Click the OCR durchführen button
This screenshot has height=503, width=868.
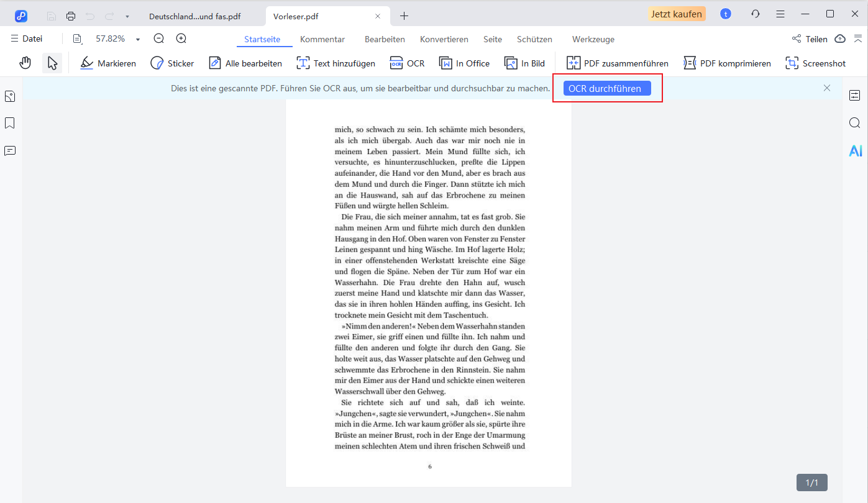coord(606,88)
